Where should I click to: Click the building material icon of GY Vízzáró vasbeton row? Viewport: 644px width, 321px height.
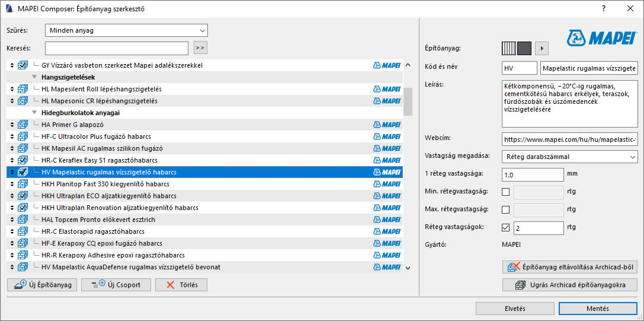coord(23,65)
